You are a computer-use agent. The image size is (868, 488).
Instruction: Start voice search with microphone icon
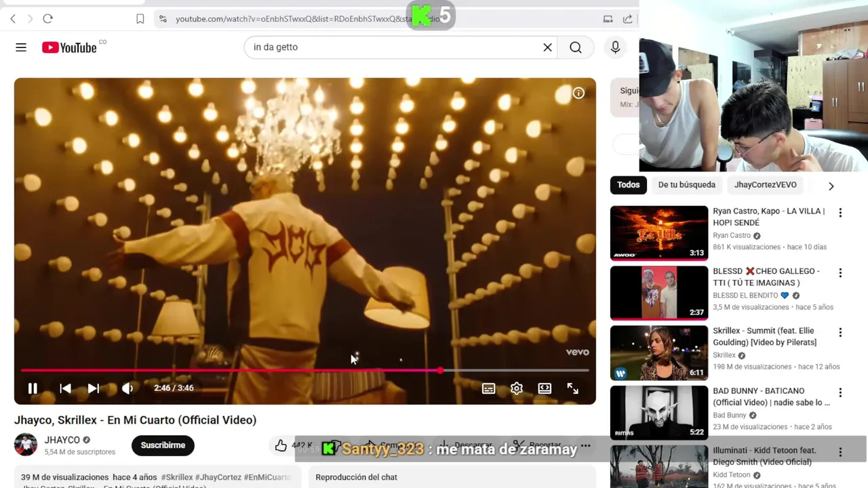pos(615,47)
